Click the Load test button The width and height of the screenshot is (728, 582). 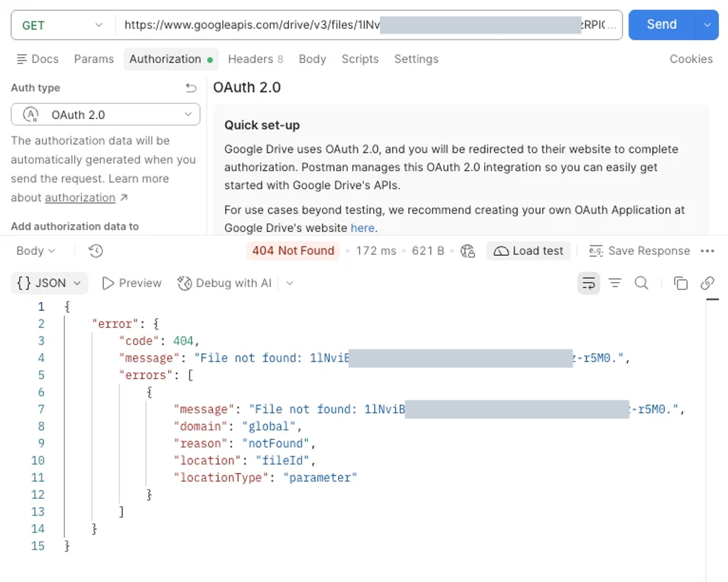(x=528, y=251)
